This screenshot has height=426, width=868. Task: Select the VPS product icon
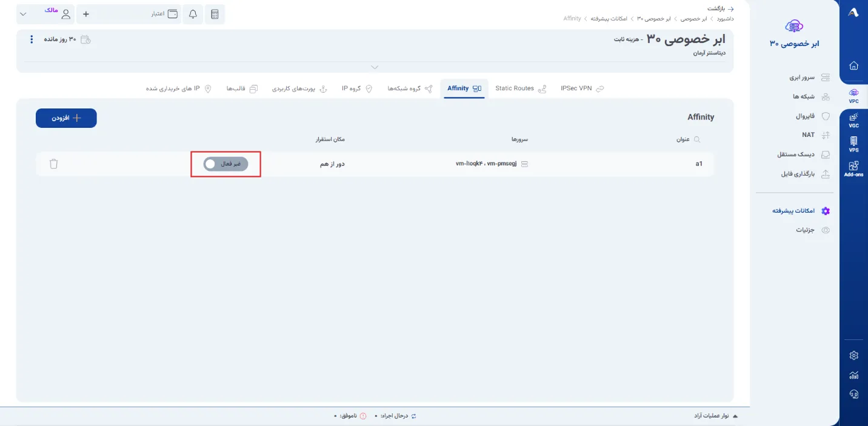853,144
